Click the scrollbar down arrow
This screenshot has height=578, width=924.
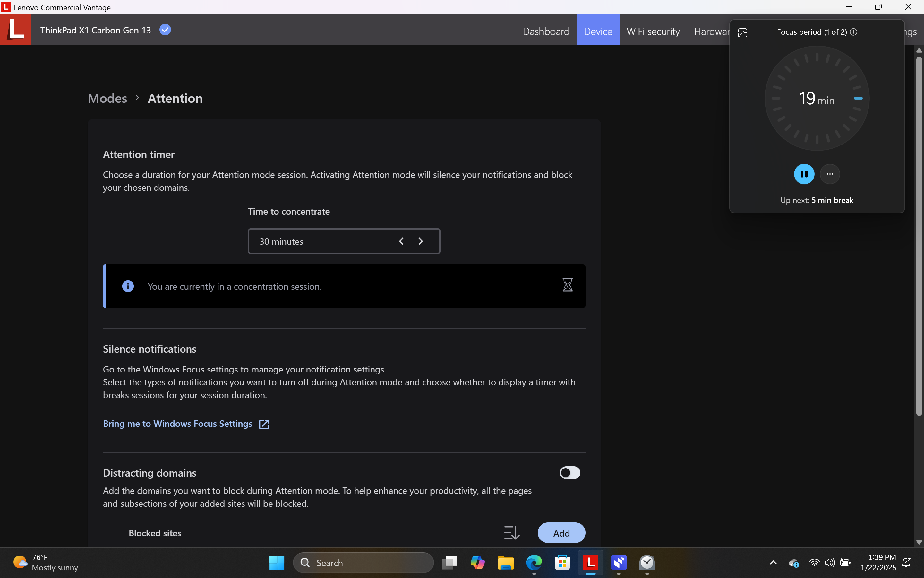tap(919, 542)
